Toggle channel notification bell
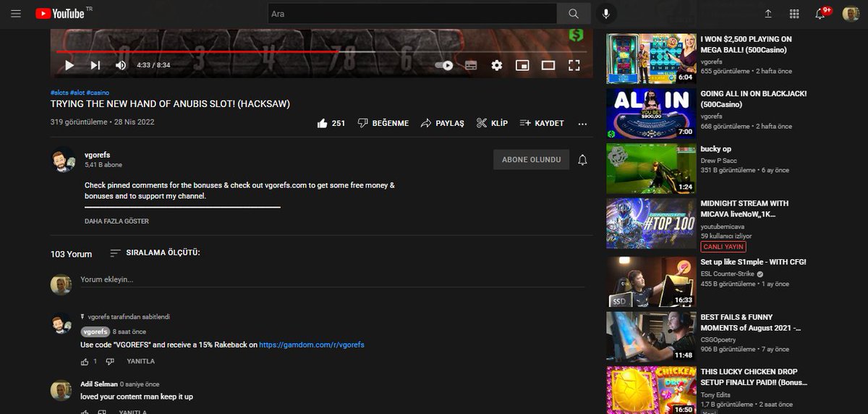The height and width of the screenshot is (414, 868). (582, 160)
